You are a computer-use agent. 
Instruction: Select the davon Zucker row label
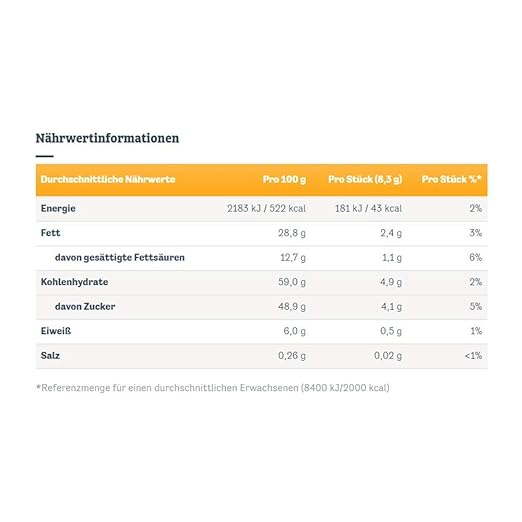[x=85, y=306]
